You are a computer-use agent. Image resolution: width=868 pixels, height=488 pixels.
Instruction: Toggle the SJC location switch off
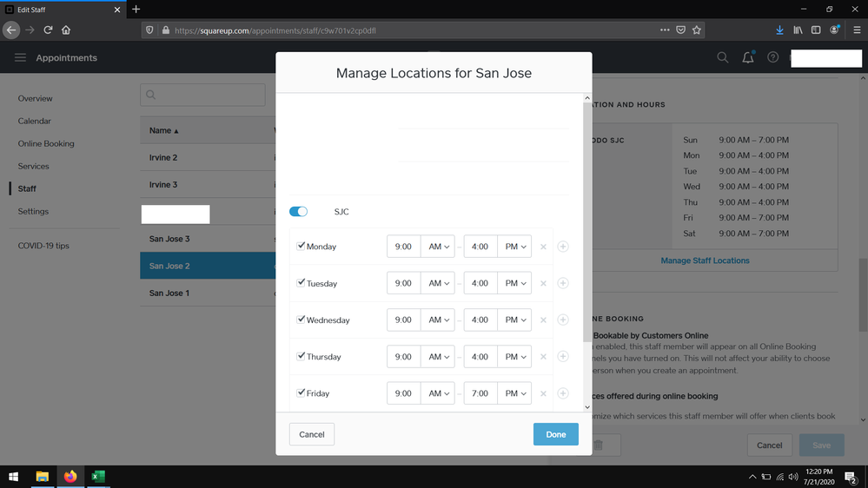(x=298, y=212)
